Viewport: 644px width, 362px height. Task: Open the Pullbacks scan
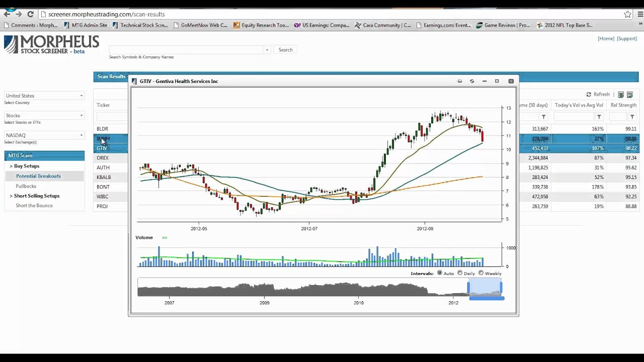[x=26, y=186]
